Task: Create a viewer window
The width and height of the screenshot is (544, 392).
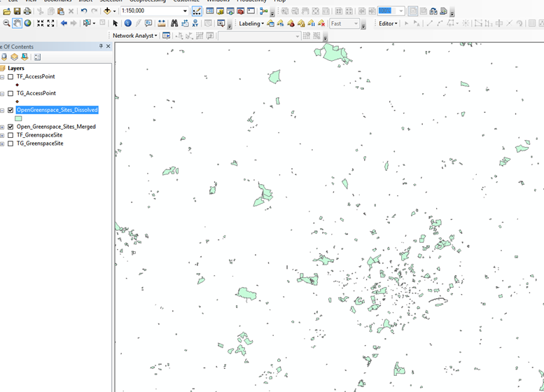Action: coord(221,23)
